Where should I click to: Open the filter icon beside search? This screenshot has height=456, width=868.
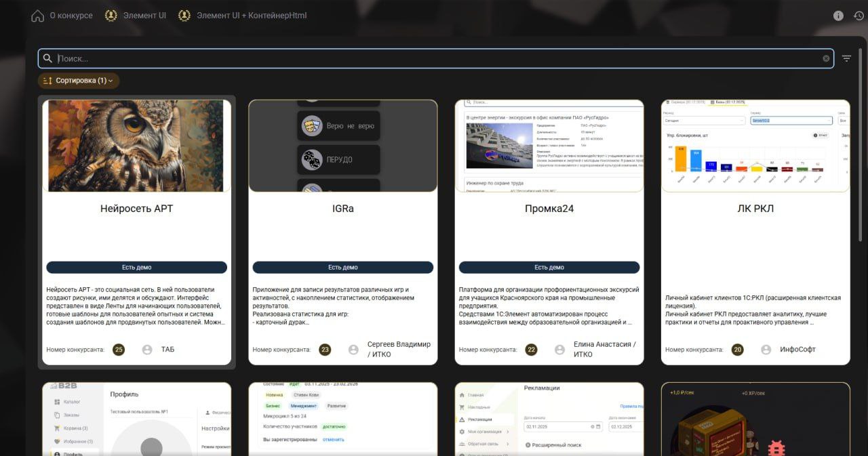[x=846, y=59]
